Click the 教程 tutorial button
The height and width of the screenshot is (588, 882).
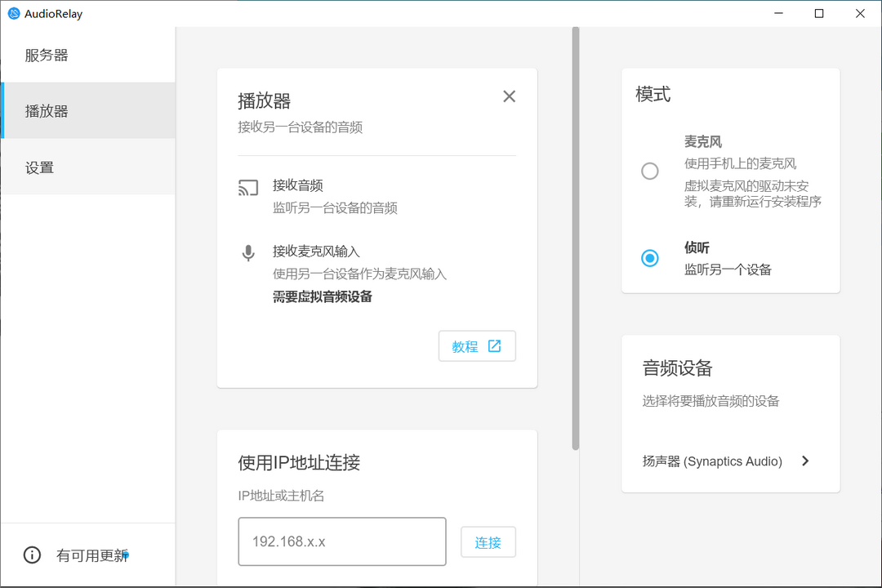coord(477,345)
